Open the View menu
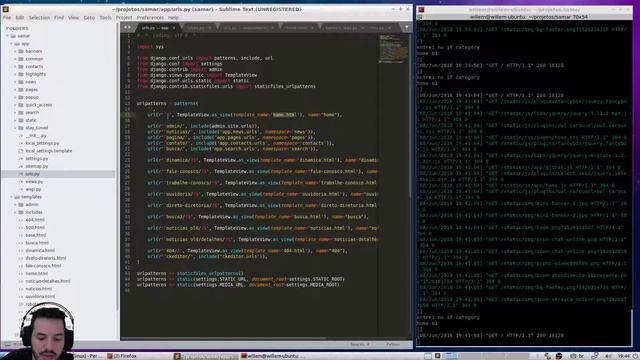The height and width of the screenshot is (360, 640). [73, 18]
